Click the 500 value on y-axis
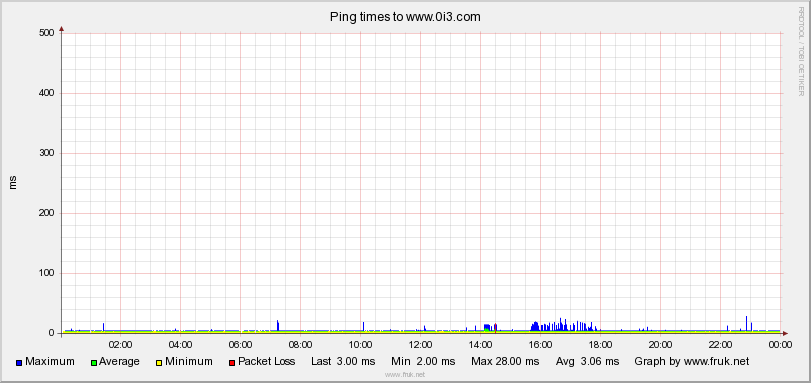Viewport: 811px width, 383px height. click(47, 33)
